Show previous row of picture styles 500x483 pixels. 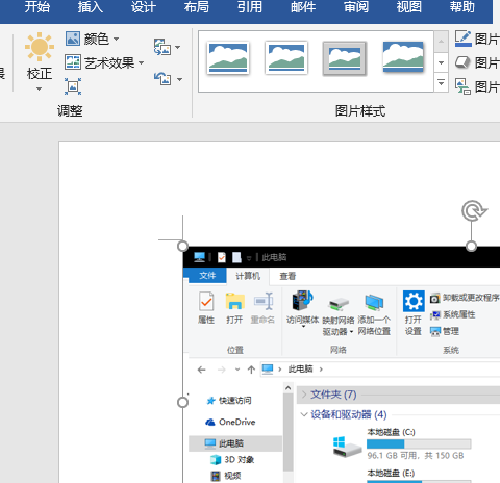tap(441, 42)
